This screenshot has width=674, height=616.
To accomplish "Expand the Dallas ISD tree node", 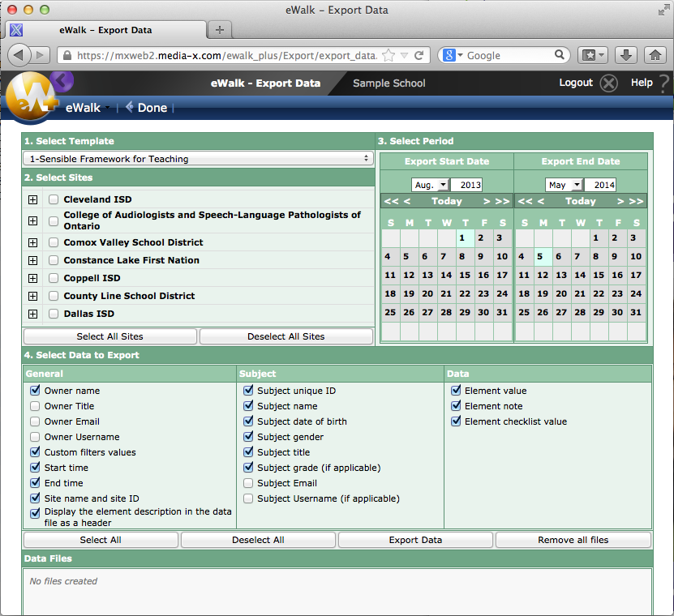I will (x=32, y=314).
